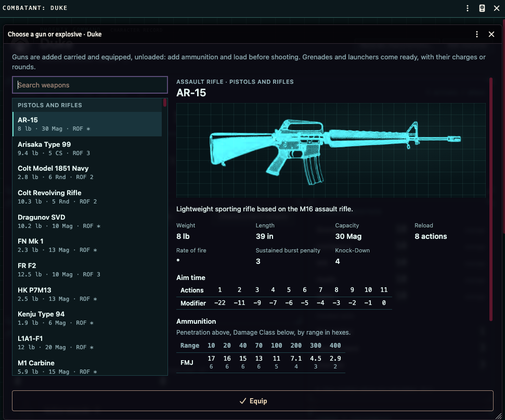Viewport: 505px width, 420px height.
Task: Close the Combatant Duke window
Action: [x=497, y=8]
